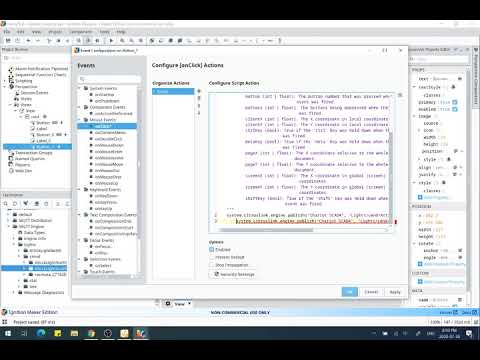Click the horizontal scrollbar of the script editor
The width and height of the screenshot is (480, 360).
[267, 230]
